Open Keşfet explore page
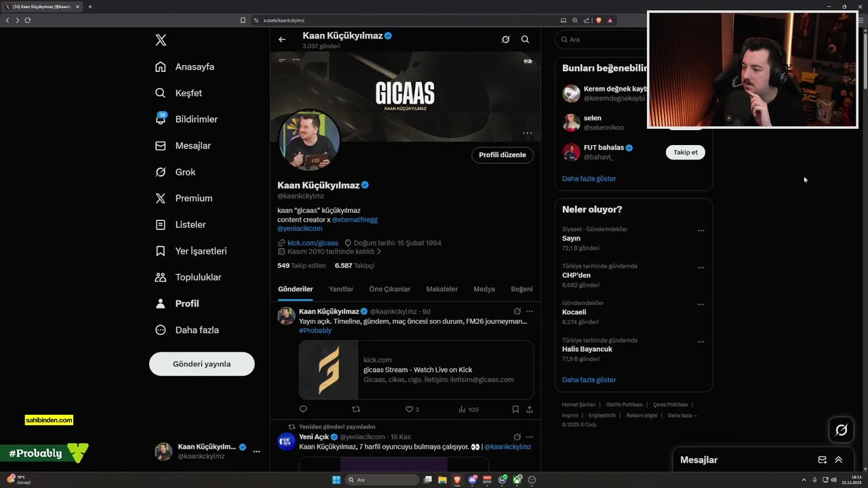 pos(178,93)
